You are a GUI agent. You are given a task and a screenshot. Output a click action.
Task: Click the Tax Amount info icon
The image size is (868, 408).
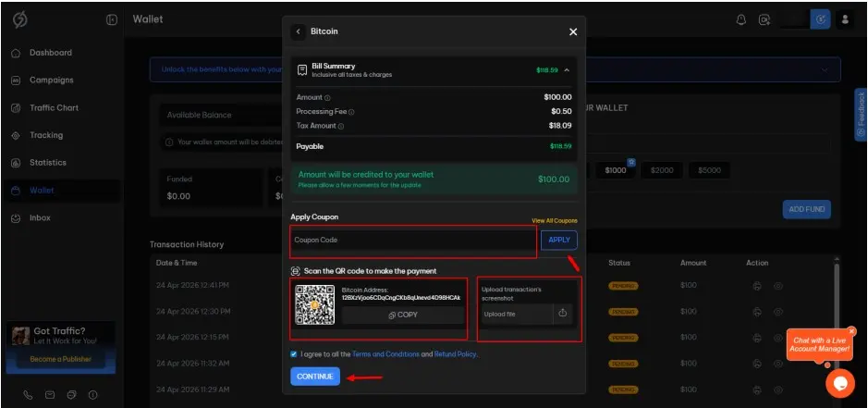tap(341, 127)
